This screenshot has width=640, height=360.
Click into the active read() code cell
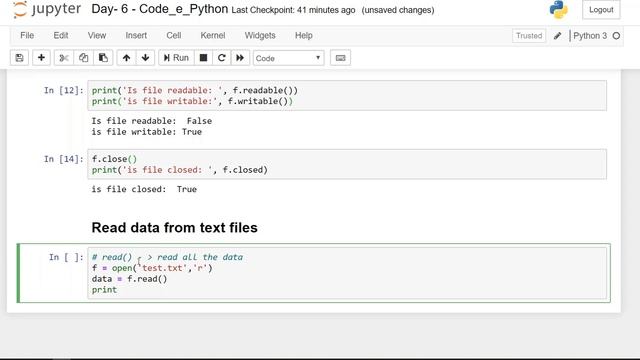[347, 273]
